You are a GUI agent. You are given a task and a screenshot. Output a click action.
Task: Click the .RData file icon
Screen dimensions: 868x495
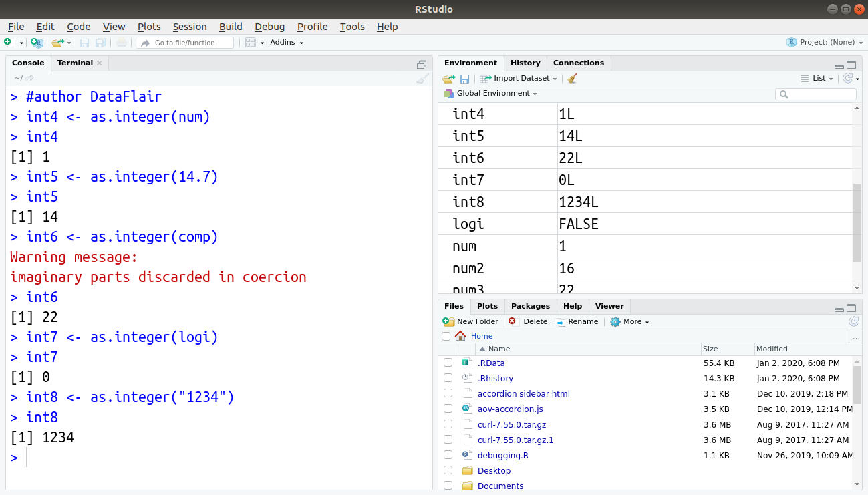pos(467,363)
